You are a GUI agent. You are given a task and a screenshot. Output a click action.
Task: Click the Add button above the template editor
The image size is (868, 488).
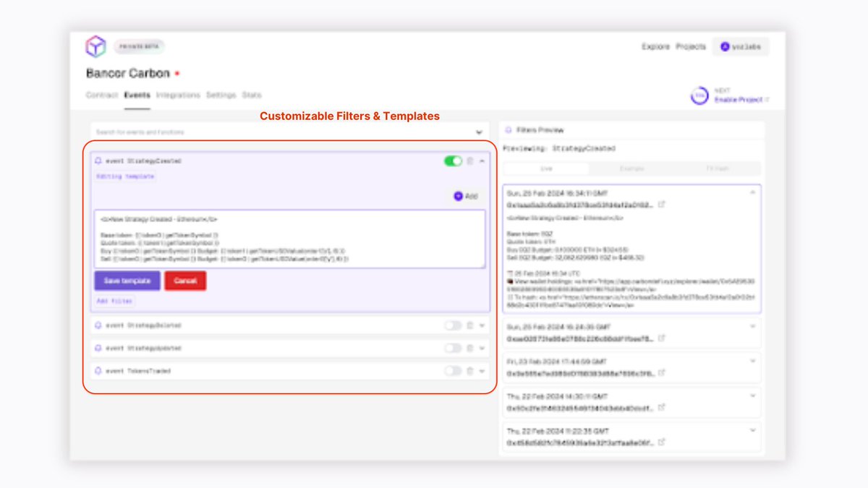[467, 196]
